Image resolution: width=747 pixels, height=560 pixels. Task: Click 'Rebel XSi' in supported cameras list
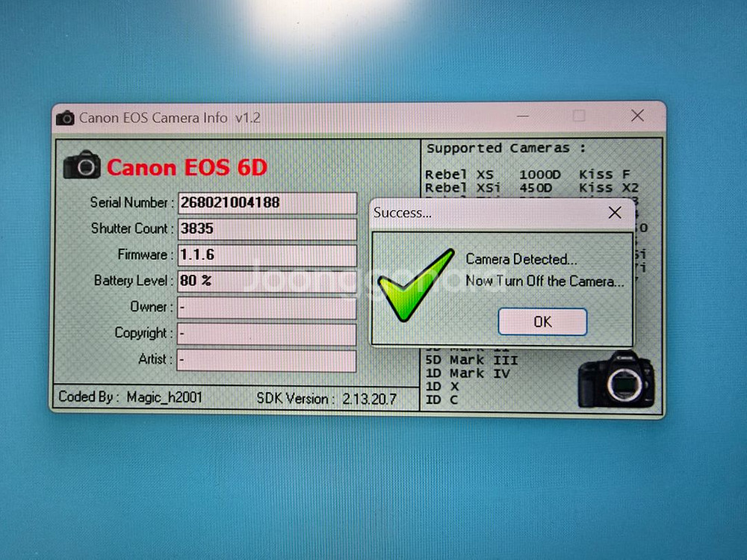(x=462, y=187)
